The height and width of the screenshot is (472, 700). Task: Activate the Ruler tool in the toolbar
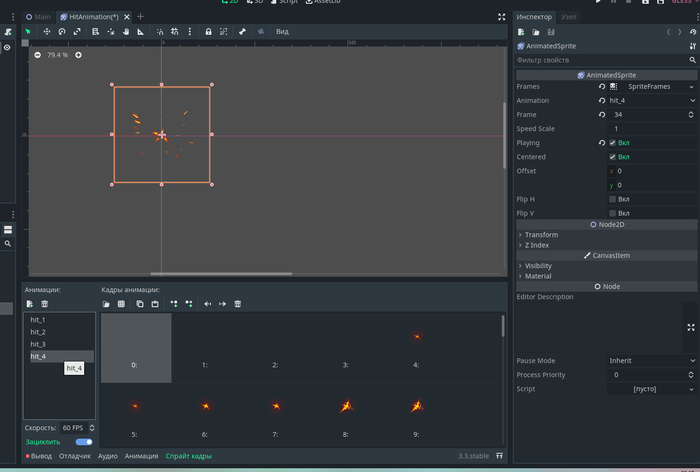point(141,32)
